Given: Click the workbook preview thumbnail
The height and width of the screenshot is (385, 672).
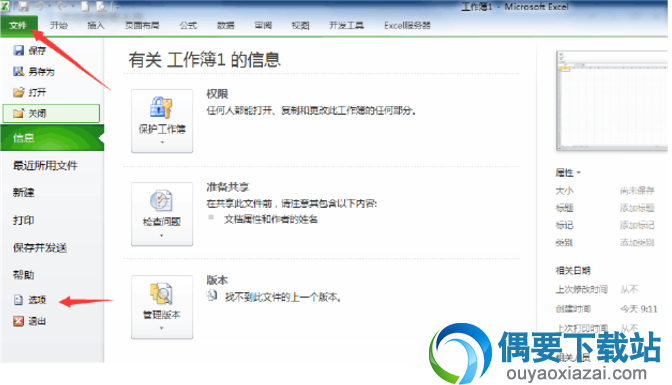Looking at the screenshot, I should [612, 101].
